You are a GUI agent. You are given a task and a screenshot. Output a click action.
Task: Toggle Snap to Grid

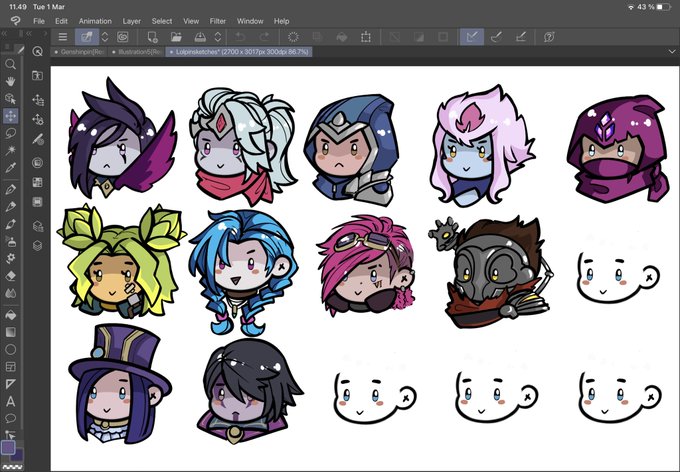point(521,37)
